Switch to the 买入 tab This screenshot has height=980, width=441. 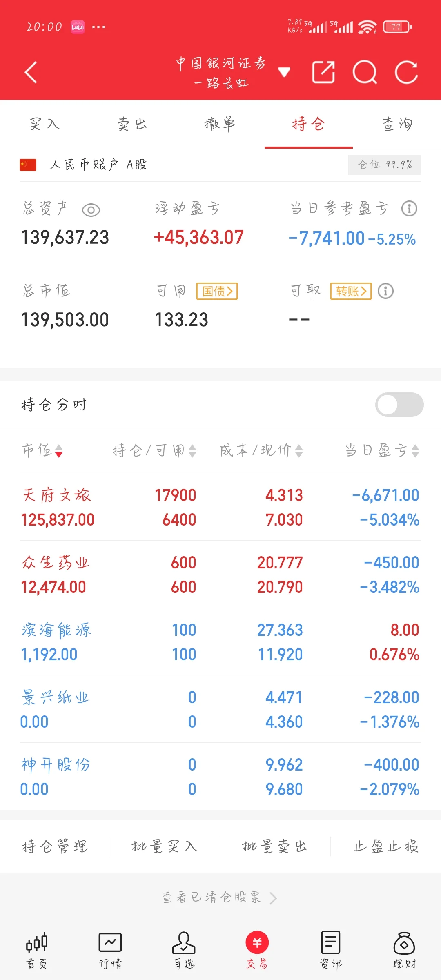click(x=44, y=124)
